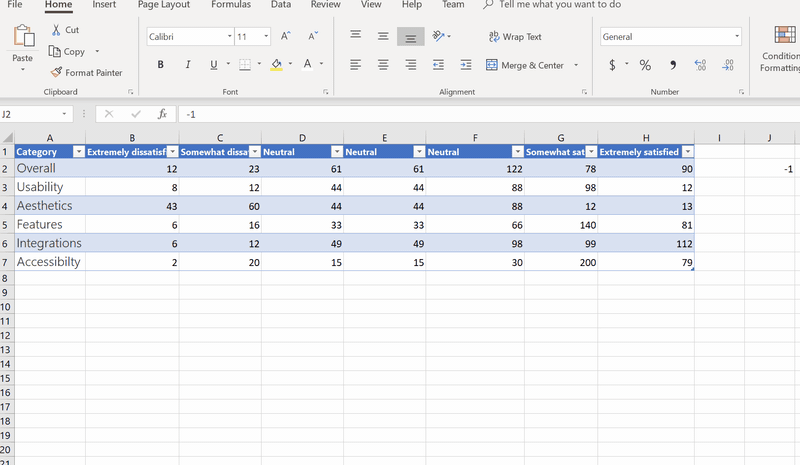
Task: Switch to the Formulas tab
Action: click(x=231, y=5)
